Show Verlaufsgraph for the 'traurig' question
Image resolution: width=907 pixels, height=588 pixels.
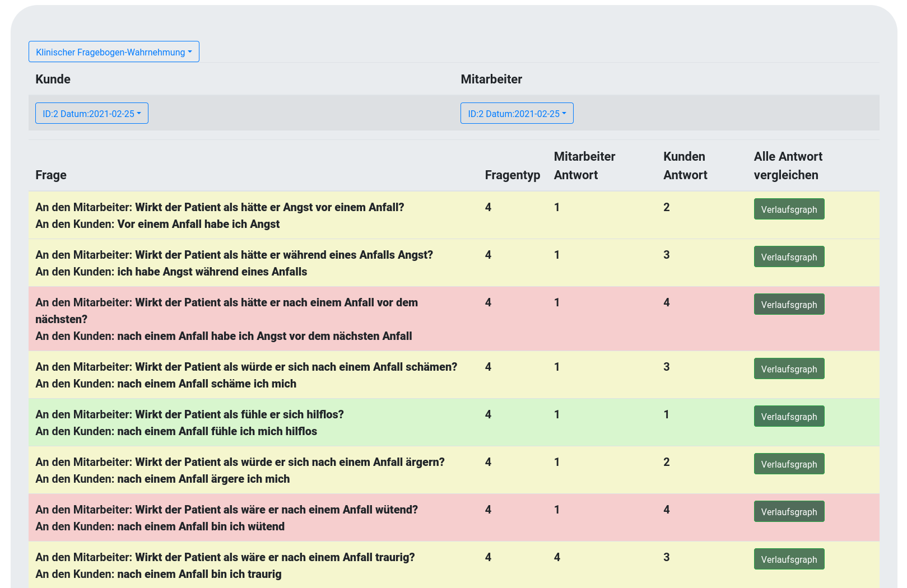788,559
